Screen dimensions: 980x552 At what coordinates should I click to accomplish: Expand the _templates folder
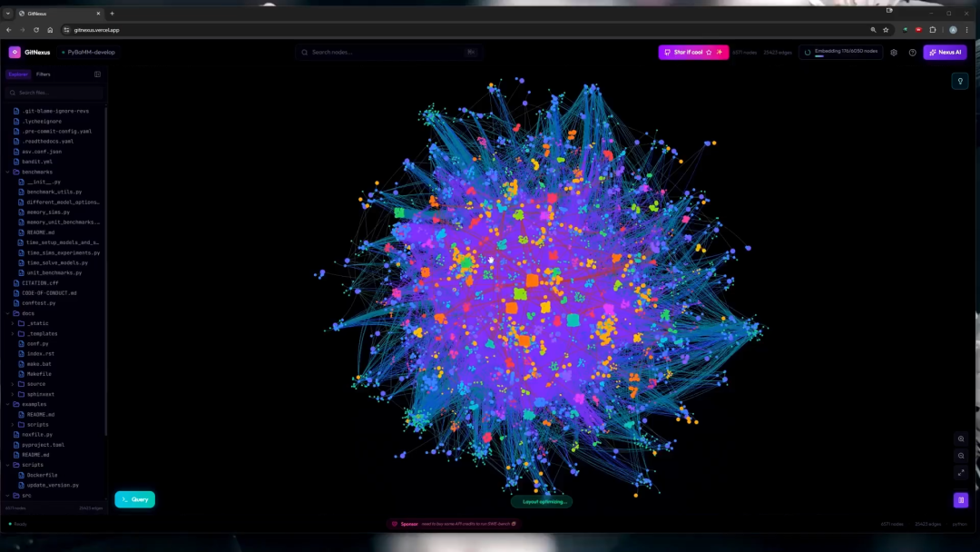(x=13, y=334)
